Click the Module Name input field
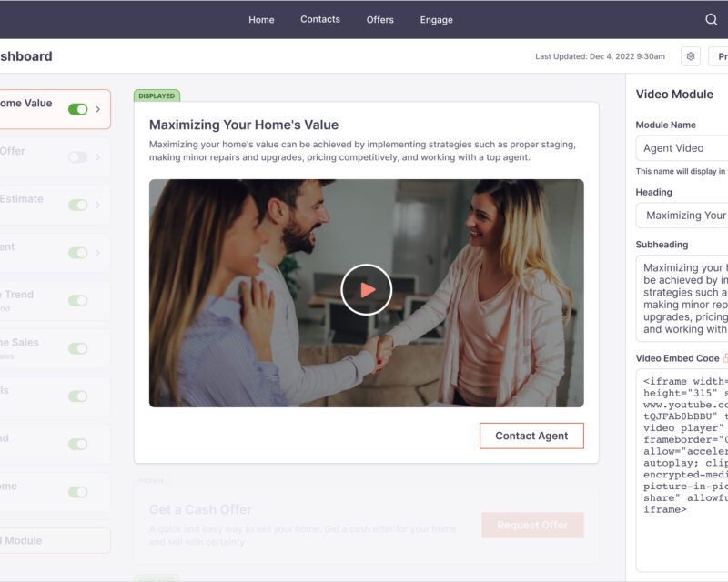The image size is (728, 582). [x=682, y=148]
